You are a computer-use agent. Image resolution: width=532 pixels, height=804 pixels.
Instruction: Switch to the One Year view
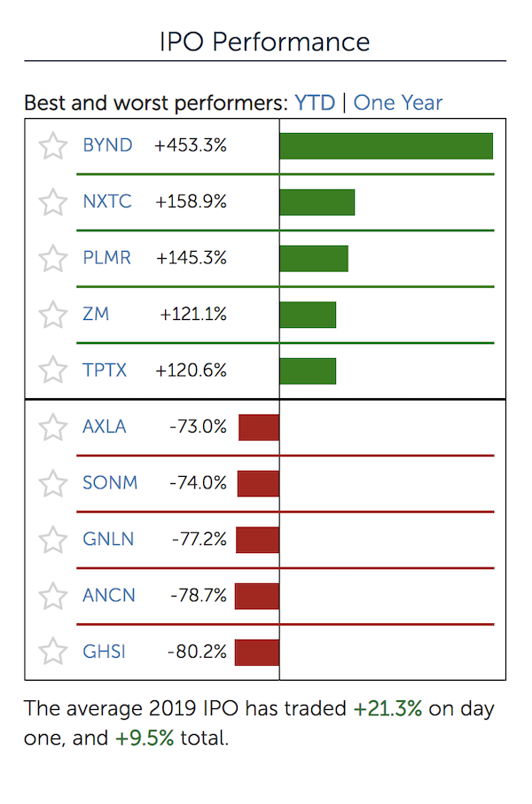point(397,103)
